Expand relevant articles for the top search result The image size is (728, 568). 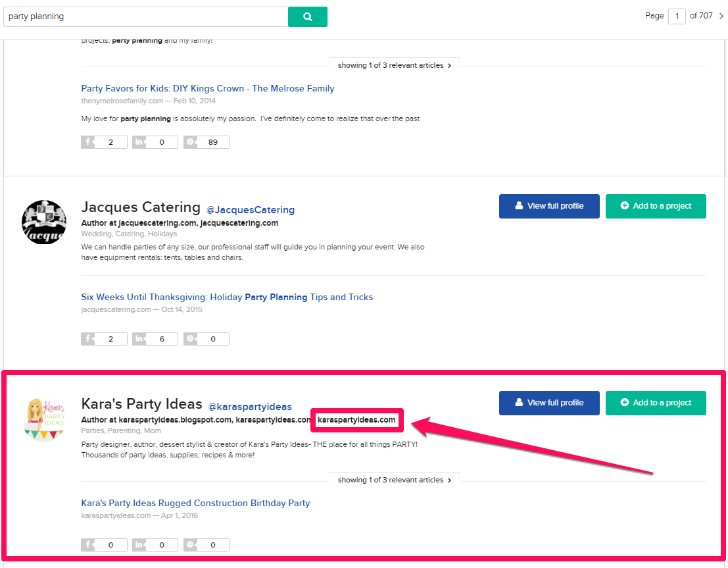pos(393,65)
